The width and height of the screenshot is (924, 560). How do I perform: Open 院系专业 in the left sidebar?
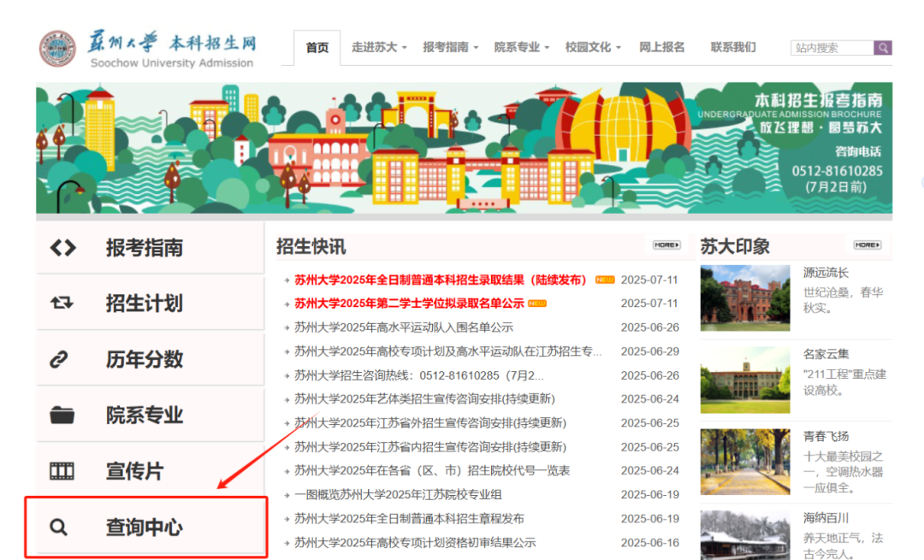(x=151, y=416)
